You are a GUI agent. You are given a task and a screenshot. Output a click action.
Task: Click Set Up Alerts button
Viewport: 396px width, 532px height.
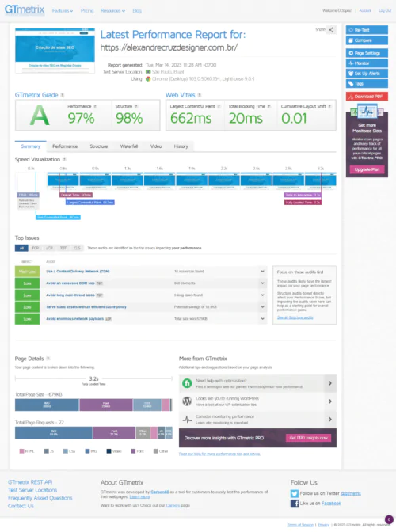(367, 74)
